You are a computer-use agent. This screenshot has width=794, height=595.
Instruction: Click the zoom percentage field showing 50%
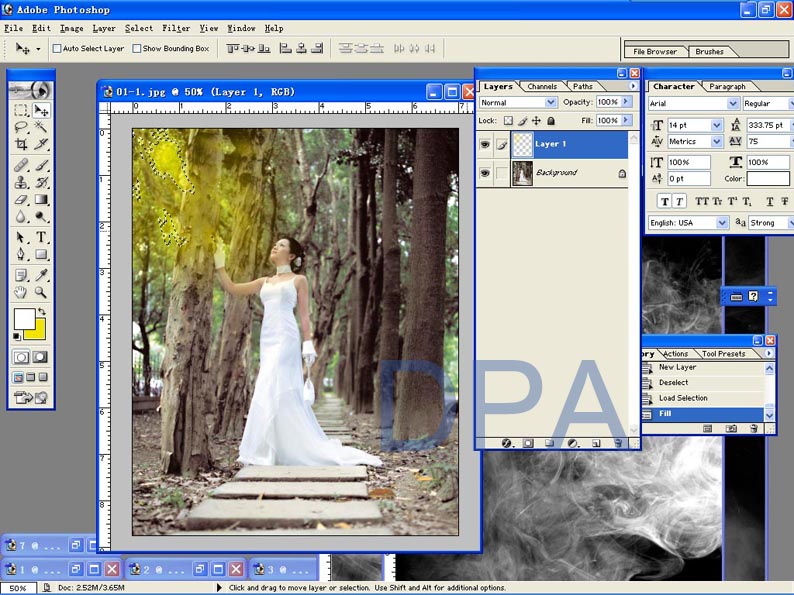(x=18, y=588)
